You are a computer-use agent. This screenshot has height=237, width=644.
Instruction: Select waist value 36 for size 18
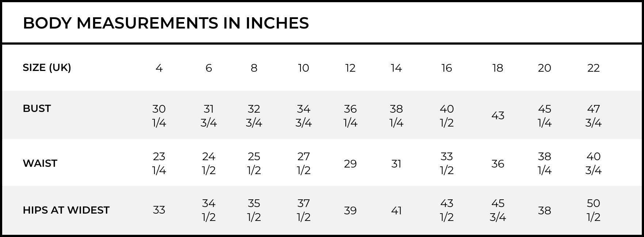[498, 163]
